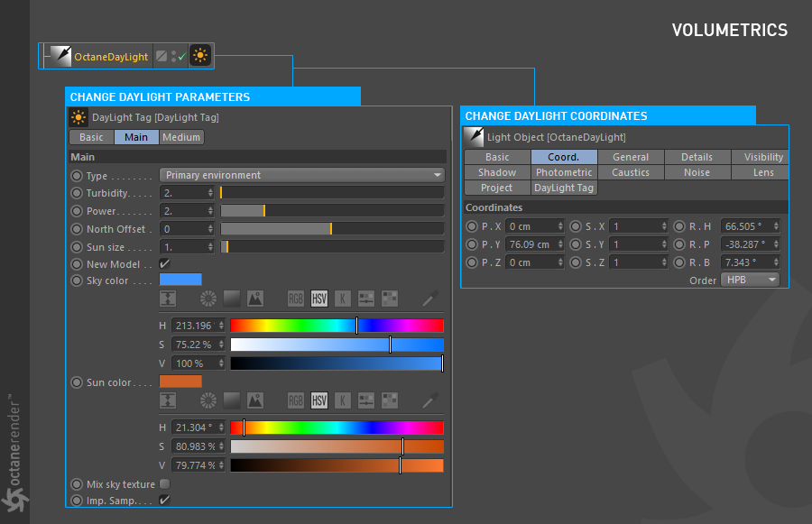Collapse the Sun color picker arrow icon
812x524 pixels.
pyautogui.click(x=168, y=400)
